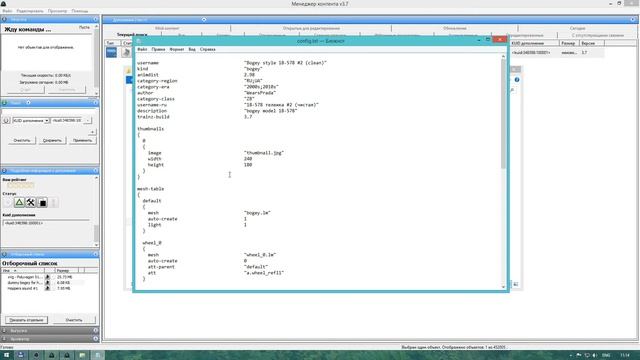Click the kuid value search field

(x=67, y=120)
